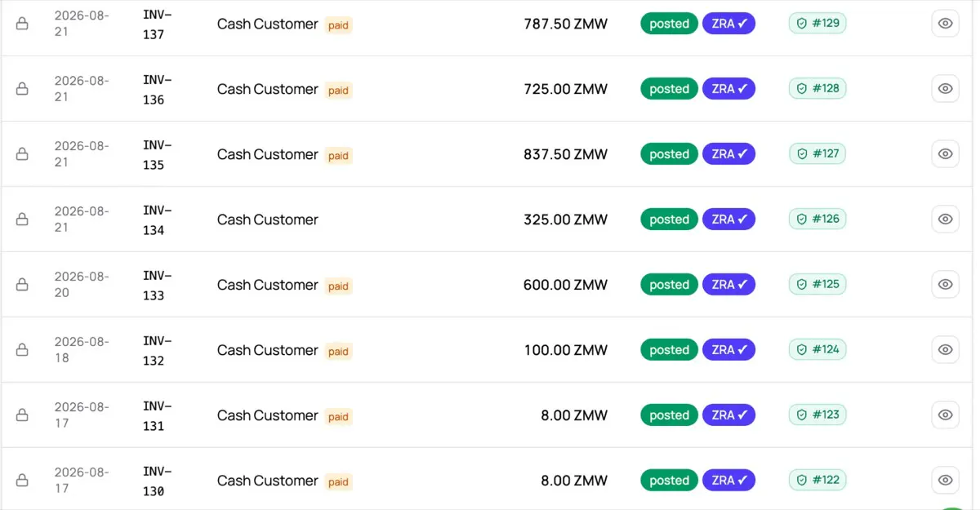The width and height of the screenshot is (980, 510).
Task: Open audit badge #127
Action: coord(817,153)
